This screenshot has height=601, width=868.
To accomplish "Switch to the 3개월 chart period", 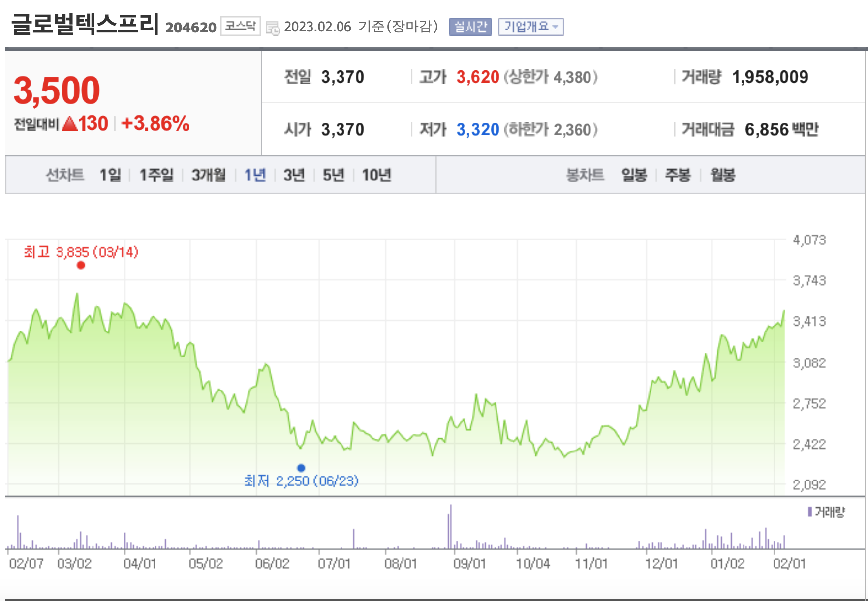I will (209, 175).
